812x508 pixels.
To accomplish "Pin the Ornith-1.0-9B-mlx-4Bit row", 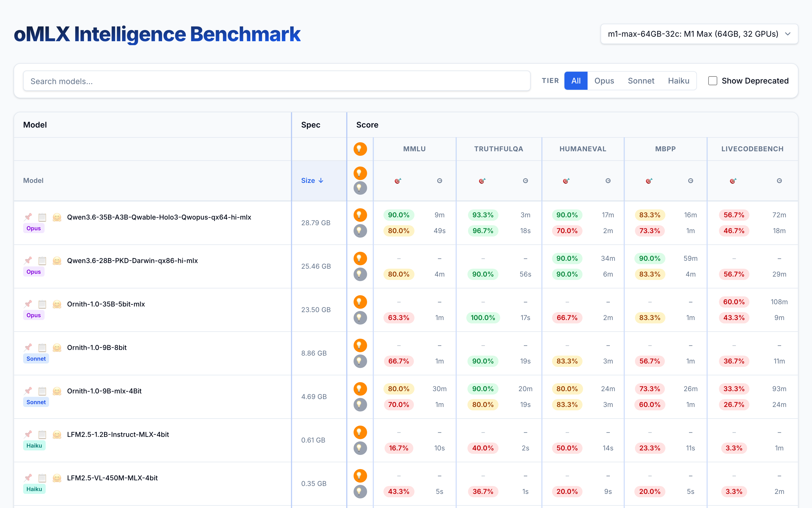I will 28,391.
